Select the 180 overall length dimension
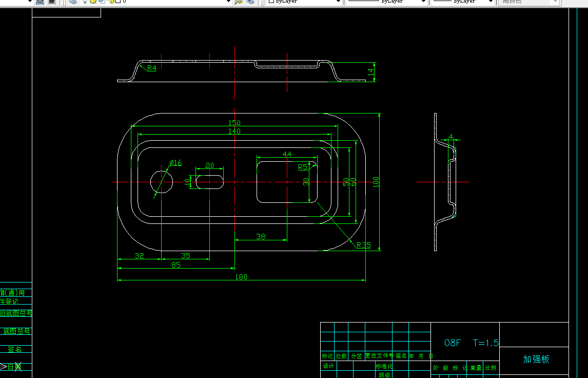 [x=241, y=277]
